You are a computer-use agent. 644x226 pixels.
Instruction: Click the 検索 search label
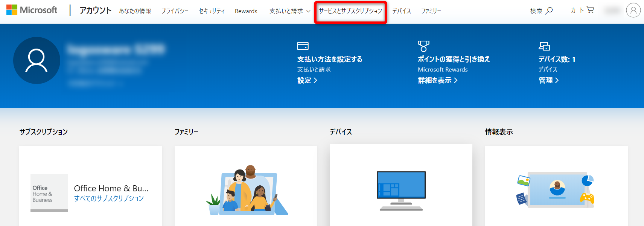[536, 11]
